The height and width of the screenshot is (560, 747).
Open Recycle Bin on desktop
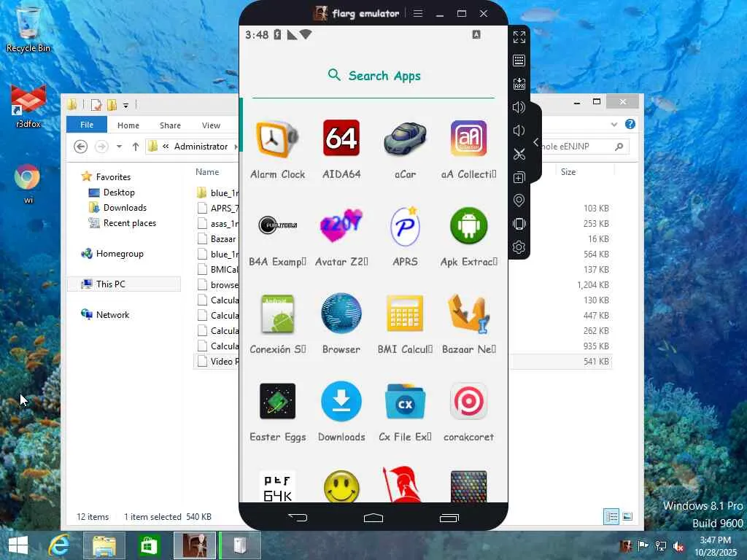tap(28, 28)
